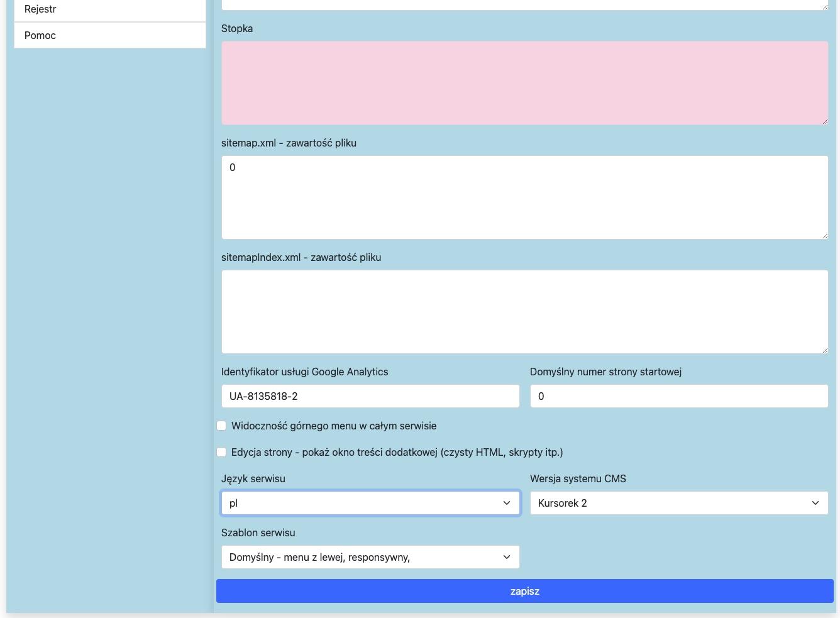Open the Język serwisu dropdown
Image resolution: width=840 pixels, height=618 pixels.
pos(370,503)
